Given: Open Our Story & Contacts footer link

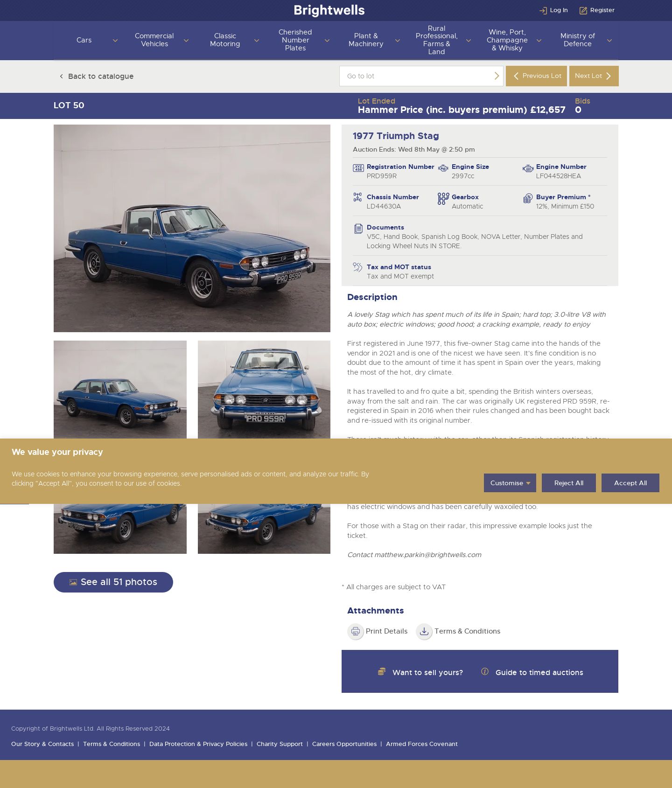Looking at the screenshot, I should (42, 744).
